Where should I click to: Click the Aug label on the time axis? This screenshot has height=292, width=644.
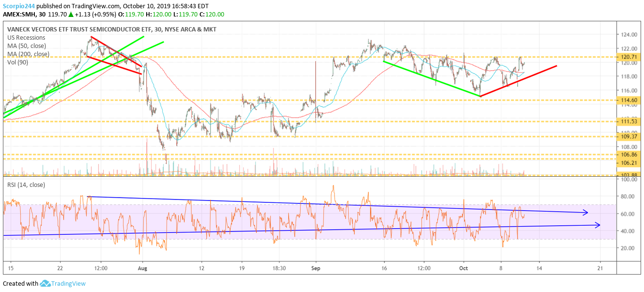142,267
